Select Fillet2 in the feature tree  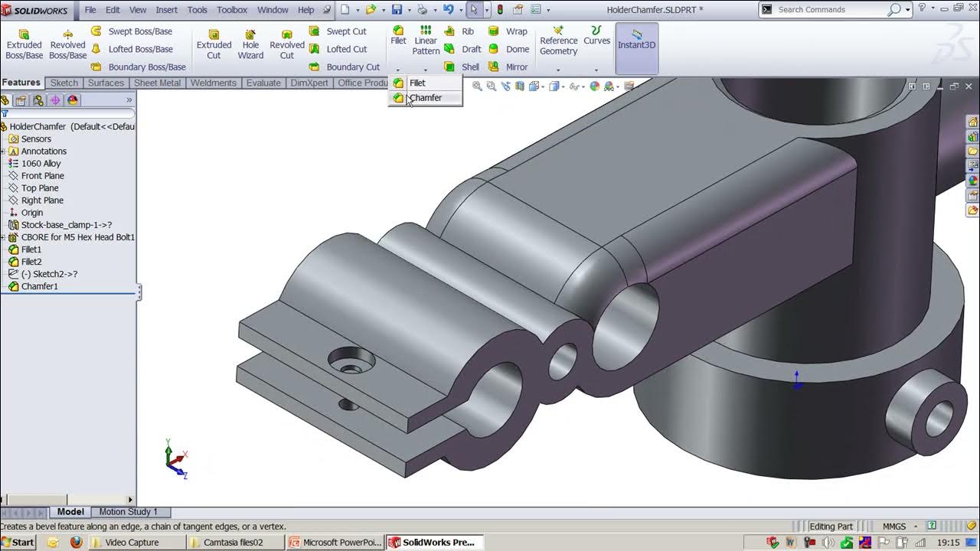tap(31, 262)
